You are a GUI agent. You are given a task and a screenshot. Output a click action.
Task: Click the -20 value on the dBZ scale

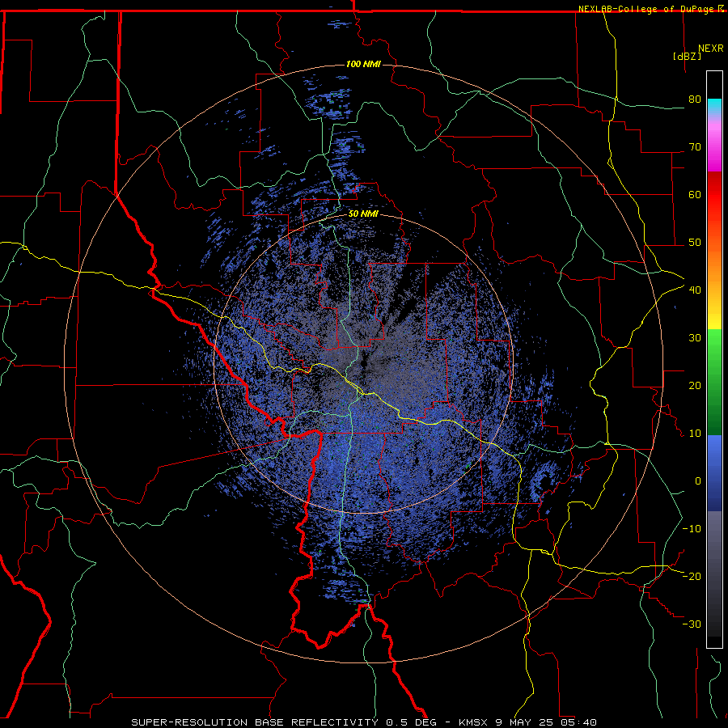(692, 576)
